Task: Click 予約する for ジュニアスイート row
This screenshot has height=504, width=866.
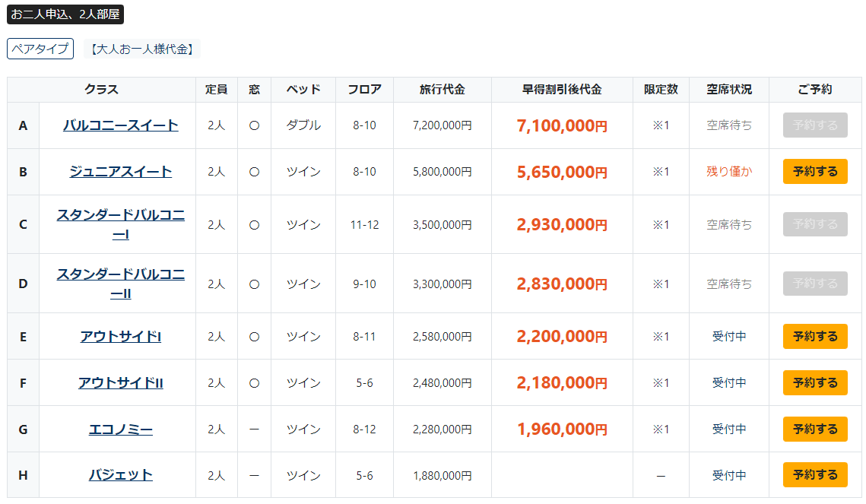Action: tap(815, 172)
